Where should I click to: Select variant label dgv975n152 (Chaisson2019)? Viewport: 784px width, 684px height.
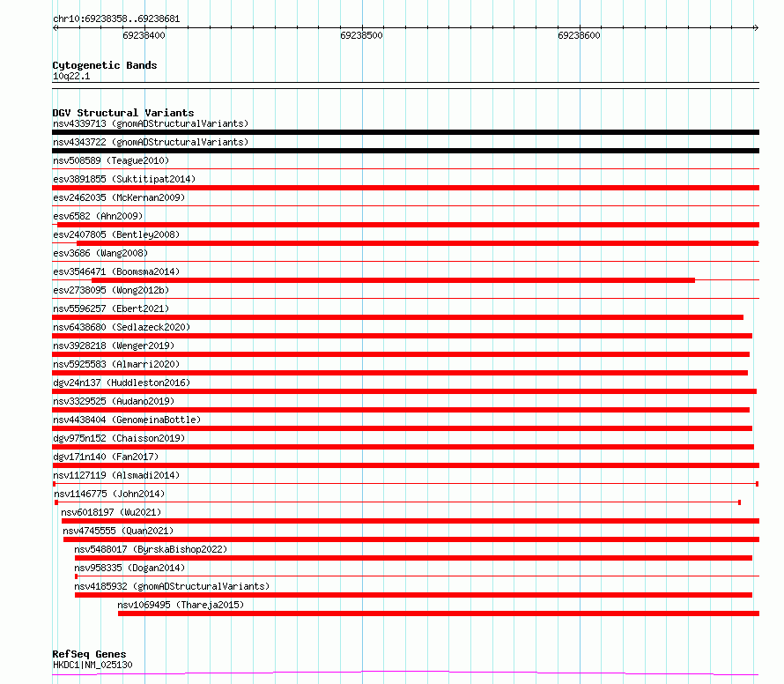tap(119, 438)
